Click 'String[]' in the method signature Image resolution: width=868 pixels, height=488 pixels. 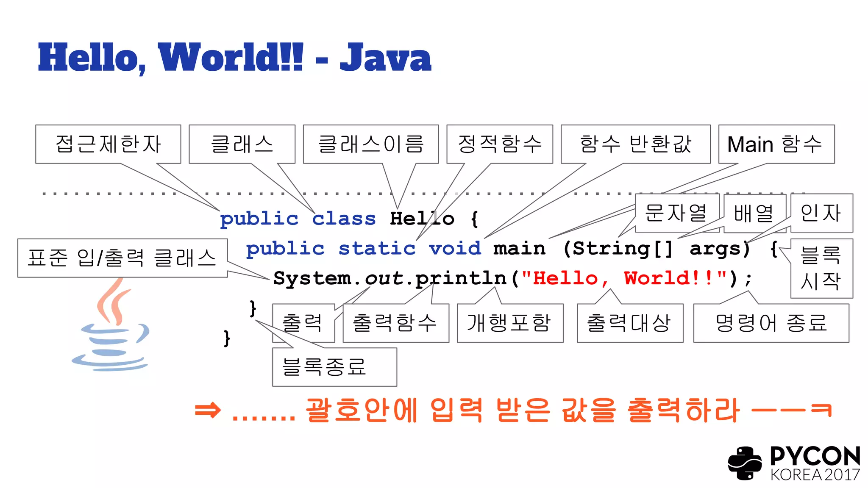[623, 249]
